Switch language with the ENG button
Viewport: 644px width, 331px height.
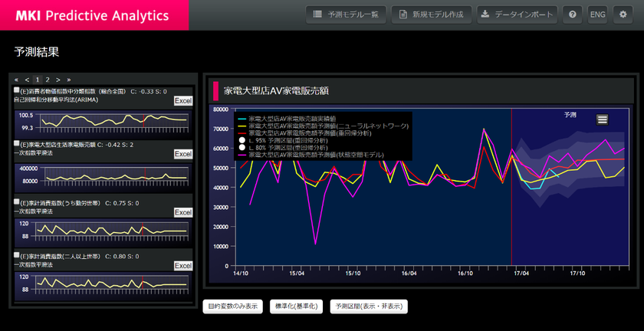(597, 15)
